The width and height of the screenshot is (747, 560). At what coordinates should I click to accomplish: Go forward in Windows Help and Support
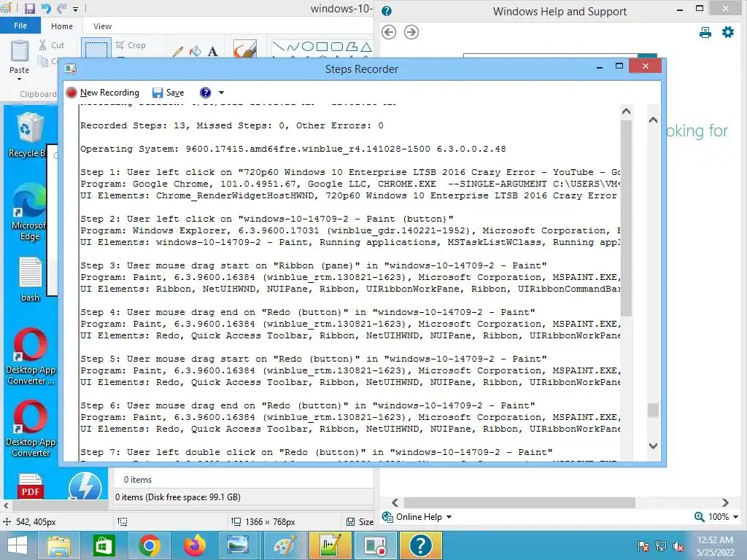click(411, 32)
